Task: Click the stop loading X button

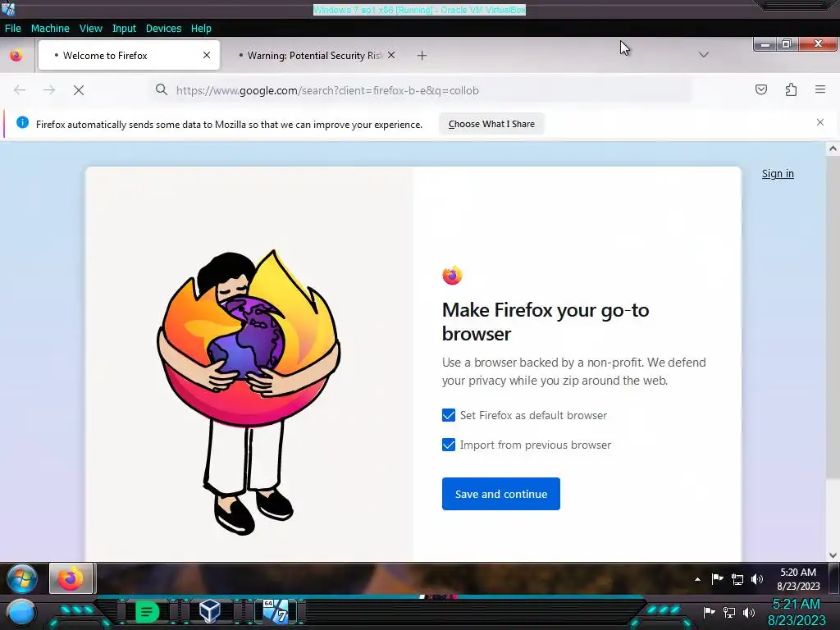Action: tap(79, 90)
